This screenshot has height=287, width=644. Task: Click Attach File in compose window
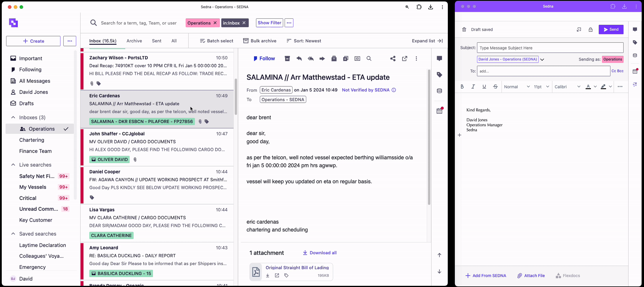(x=531, y=276)
